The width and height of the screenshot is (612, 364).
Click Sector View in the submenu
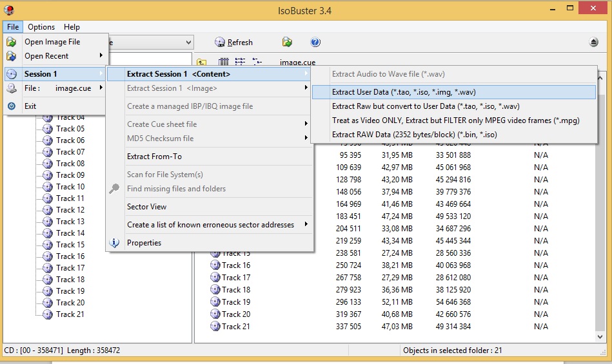pyautogui.click(x=146, y=207)
